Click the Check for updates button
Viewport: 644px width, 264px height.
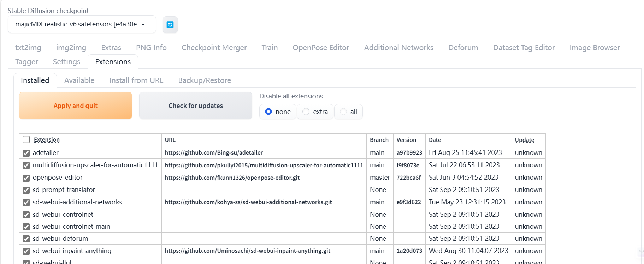pos(196,106)
